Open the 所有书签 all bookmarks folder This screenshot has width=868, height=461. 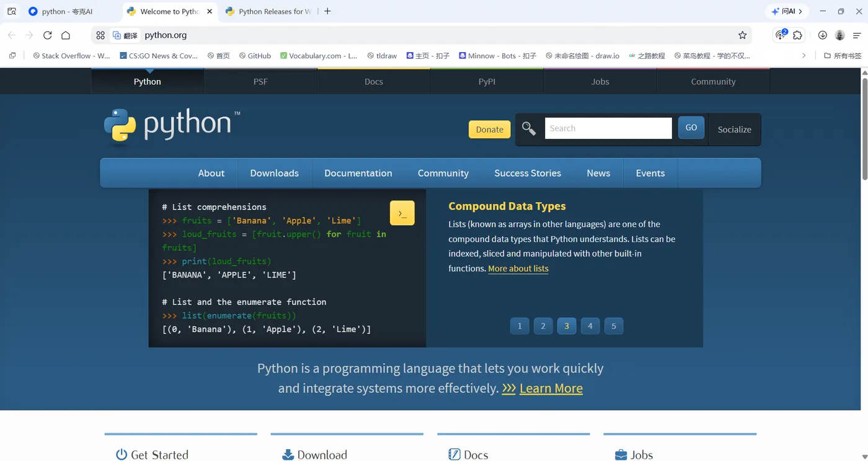[x=842, y=56]
